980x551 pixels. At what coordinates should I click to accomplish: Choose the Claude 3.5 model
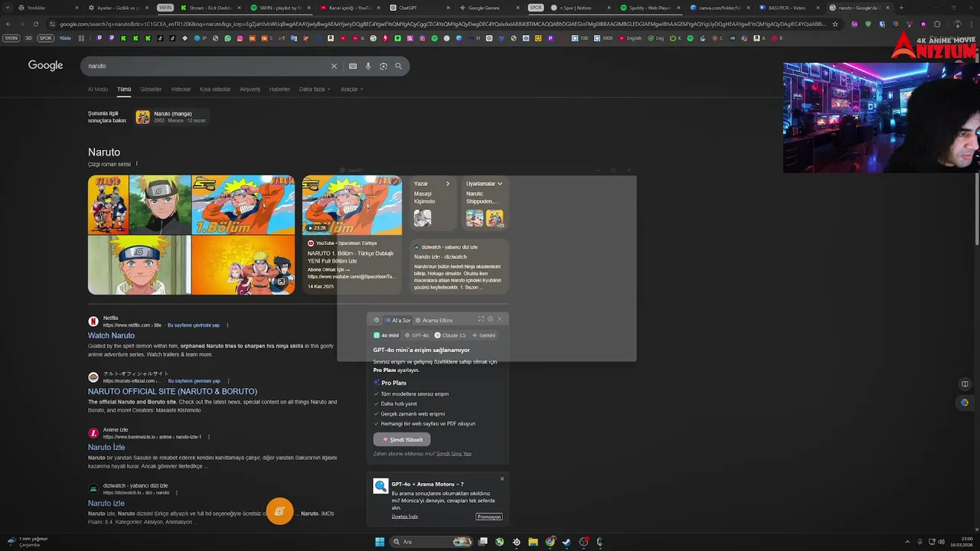coord(450,335)
